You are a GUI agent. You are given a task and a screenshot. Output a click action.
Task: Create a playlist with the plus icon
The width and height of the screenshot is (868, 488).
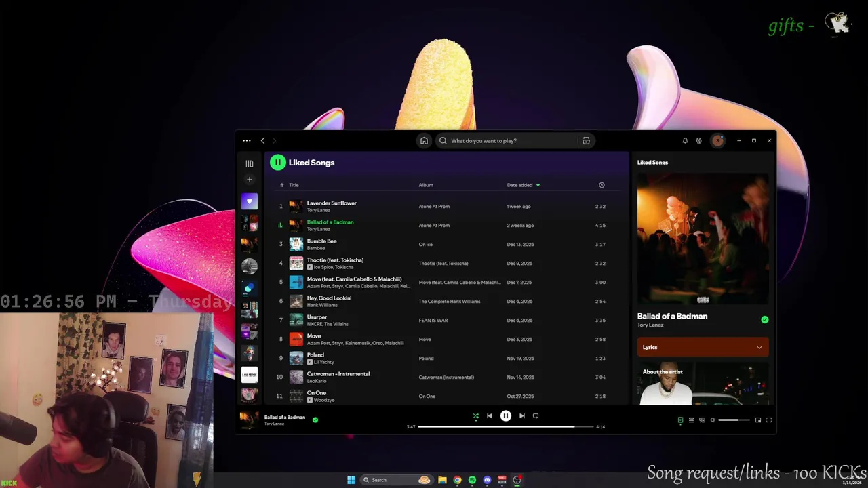(x=249, y=180)
